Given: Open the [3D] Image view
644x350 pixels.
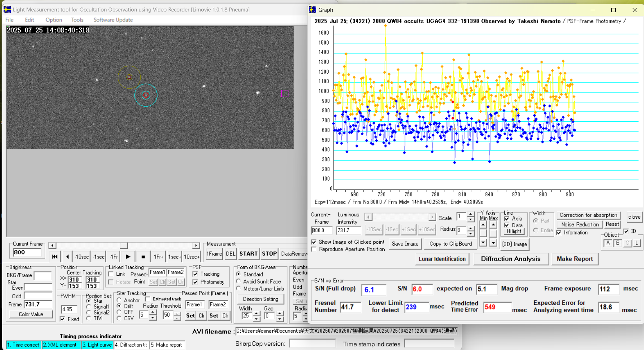Looking at the screenshot, I should pyautogui.click(x=514, y=244).
